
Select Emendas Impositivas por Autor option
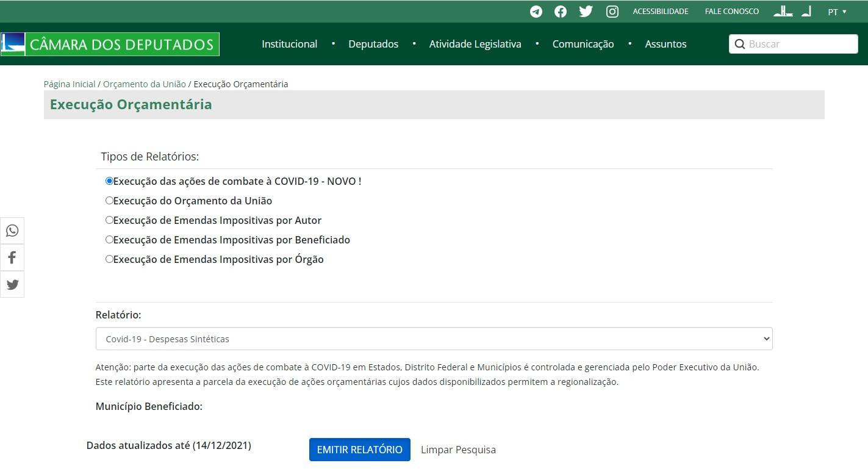click(x=109, y=220)
